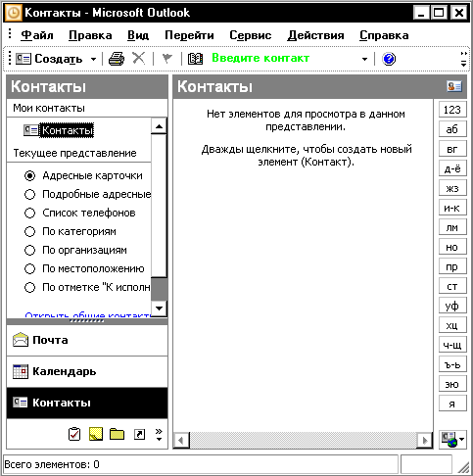Jump to 'вг' index tab

point(452,149)
